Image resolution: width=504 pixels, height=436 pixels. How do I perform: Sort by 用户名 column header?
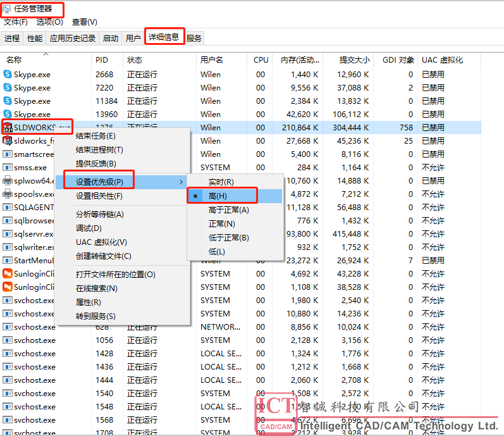[221, 60]
